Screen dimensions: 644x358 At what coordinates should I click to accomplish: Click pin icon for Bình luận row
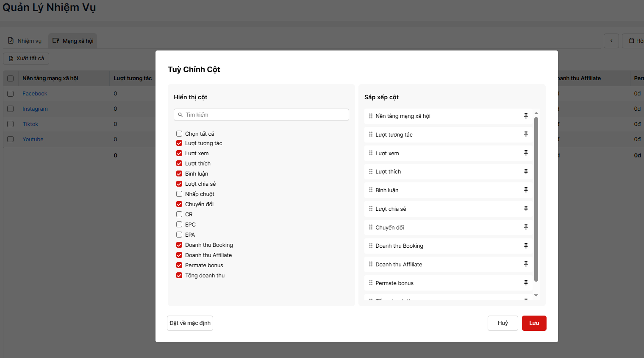pos(526,190)
